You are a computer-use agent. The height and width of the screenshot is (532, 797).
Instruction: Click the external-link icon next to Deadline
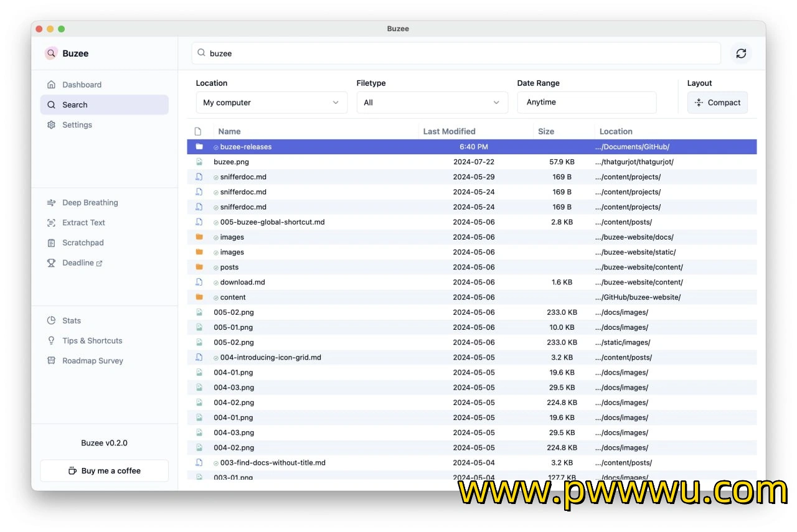click(100, 263)
